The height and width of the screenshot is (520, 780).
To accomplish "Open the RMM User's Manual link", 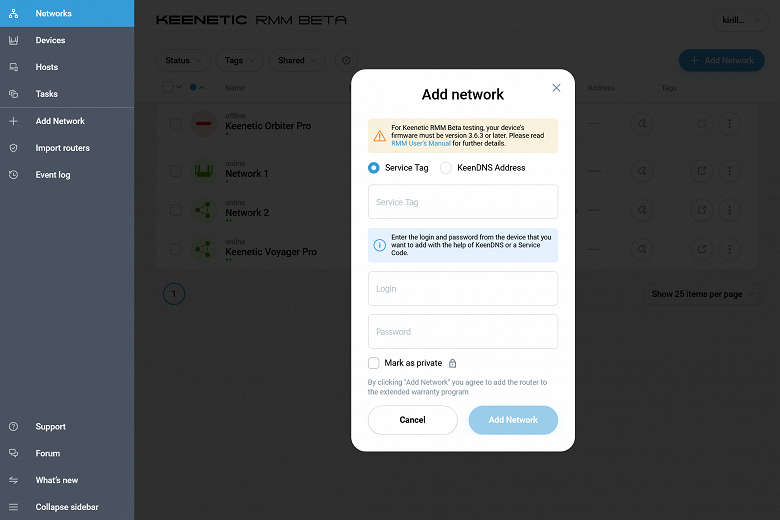I will tap(420, 143).
